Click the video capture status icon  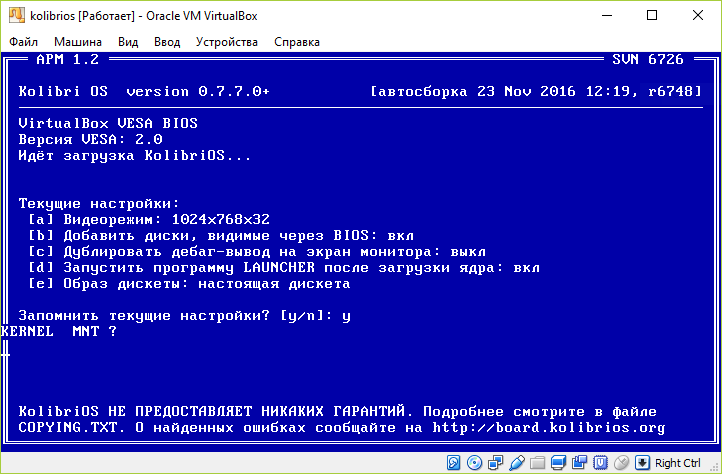(579, 463)
